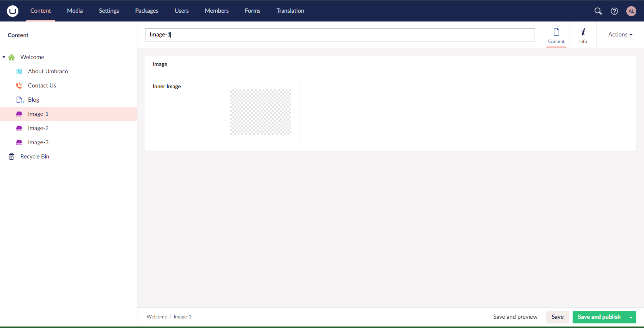The height and width of the screenshot is (328, 644).
Task: Click Save and preview
Action: coord(515,317)
